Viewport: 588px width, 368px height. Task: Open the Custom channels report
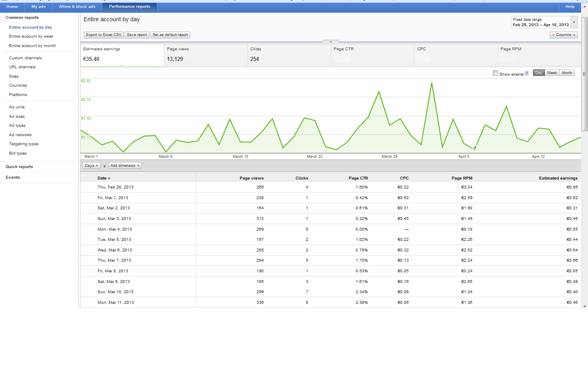[25, 58]
